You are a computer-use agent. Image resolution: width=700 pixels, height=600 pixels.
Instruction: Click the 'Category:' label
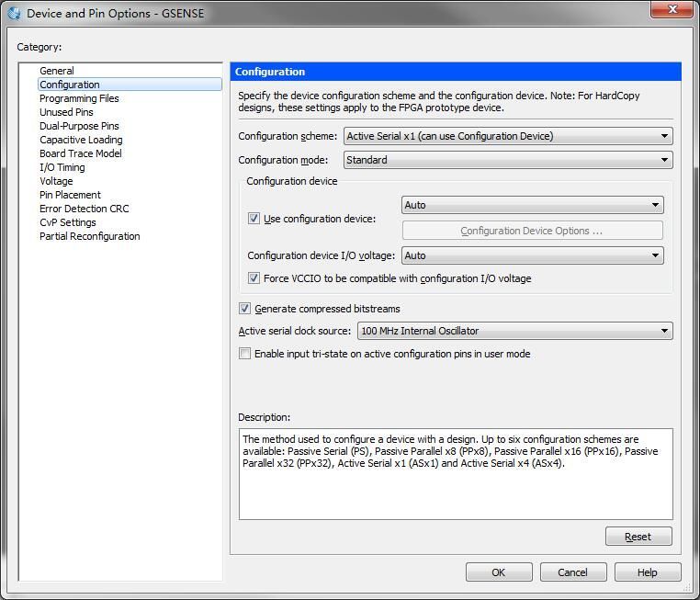tap(40, 47)
